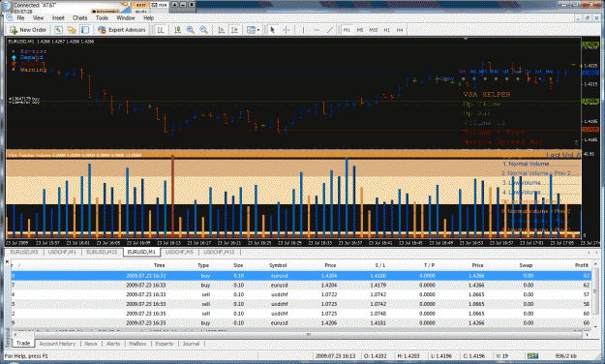Set timeframe to M1
Viewport: 605px width, 364px height.
point(347,30)
